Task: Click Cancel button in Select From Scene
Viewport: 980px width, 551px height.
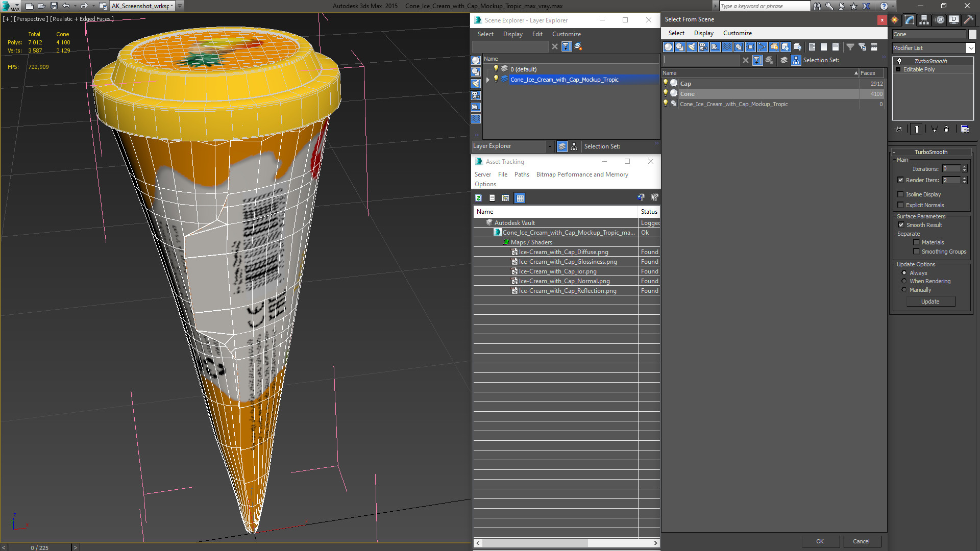Action: coord(861,541)
